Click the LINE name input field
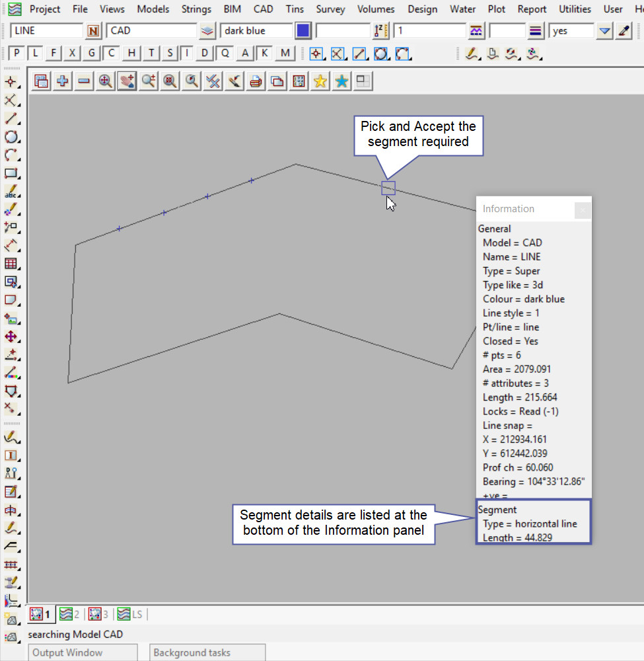The height and width of the screenshot is (661, 644). click(46, 31)
